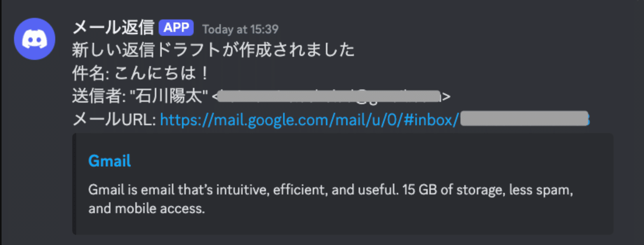Click the embed's left border bar

pos(74,184)
